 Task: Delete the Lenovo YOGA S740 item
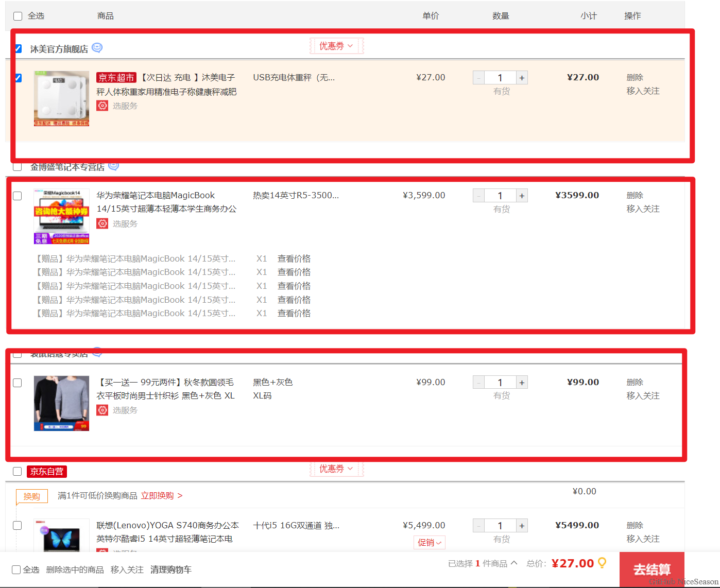[x=635, y=525]
